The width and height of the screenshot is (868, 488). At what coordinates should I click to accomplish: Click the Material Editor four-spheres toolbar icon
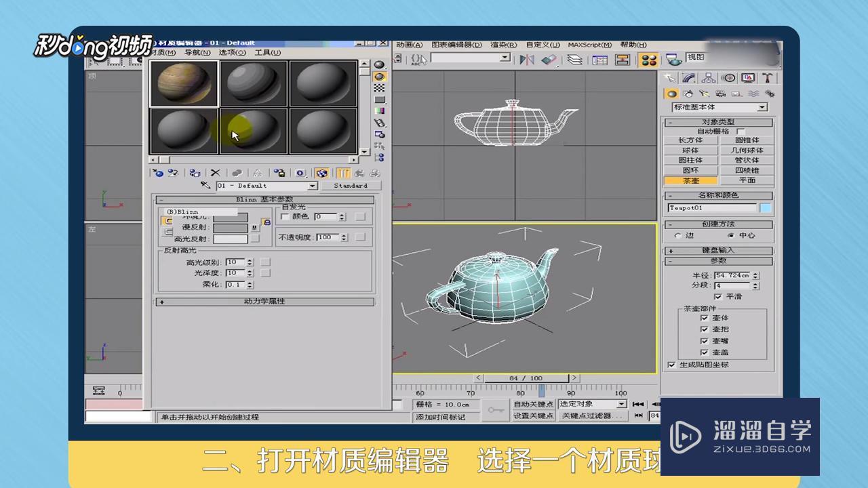click(x=650, y=60)
